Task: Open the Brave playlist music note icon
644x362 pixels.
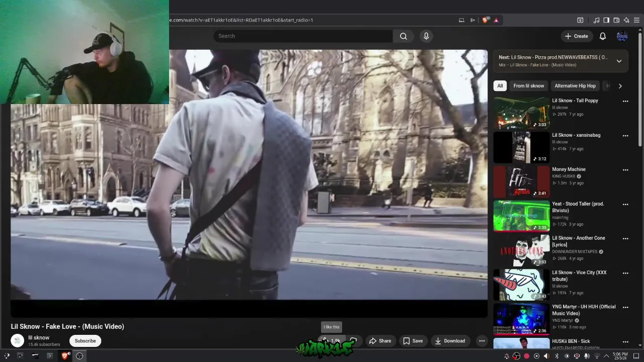Action: pyautogui.click(x=597, y=20)
